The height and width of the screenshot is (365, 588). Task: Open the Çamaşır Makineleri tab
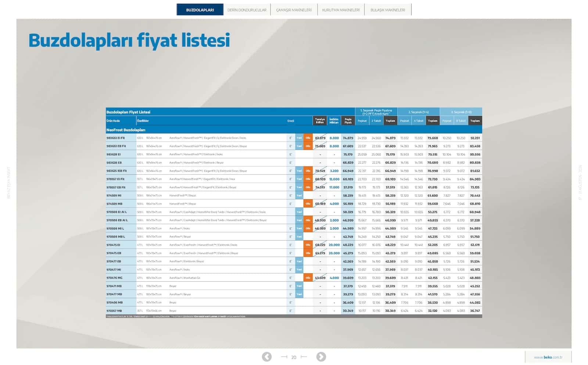click(294, 10)
